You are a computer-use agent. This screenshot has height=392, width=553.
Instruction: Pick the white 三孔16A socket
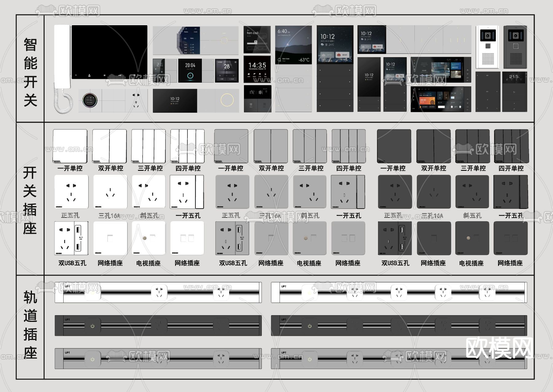[x=110, y=192]
